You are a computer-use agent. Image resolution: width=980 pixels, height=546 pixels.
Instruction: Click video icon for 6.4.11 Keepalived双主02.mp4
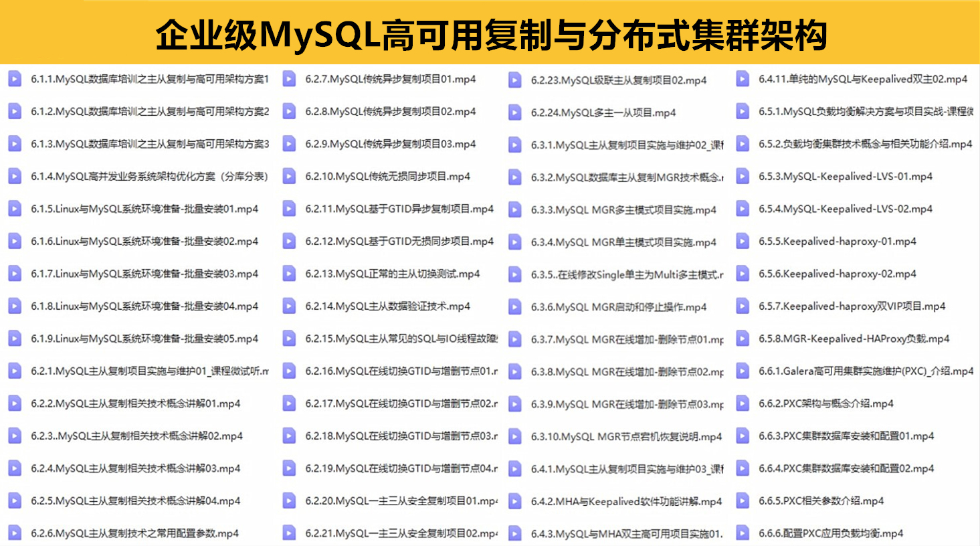(743, 79)
